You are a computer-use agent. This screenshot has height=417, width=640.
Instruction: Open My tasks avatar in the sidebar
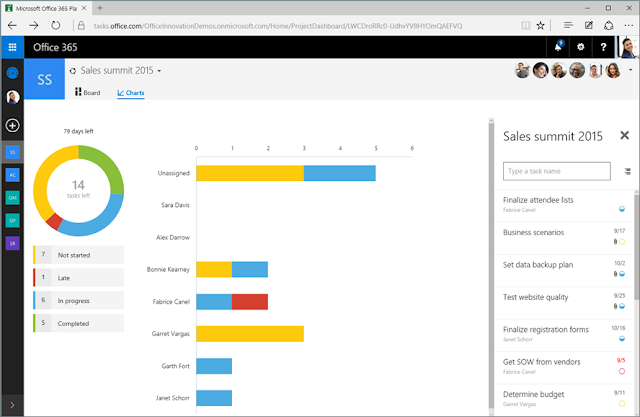pos(12,97)
